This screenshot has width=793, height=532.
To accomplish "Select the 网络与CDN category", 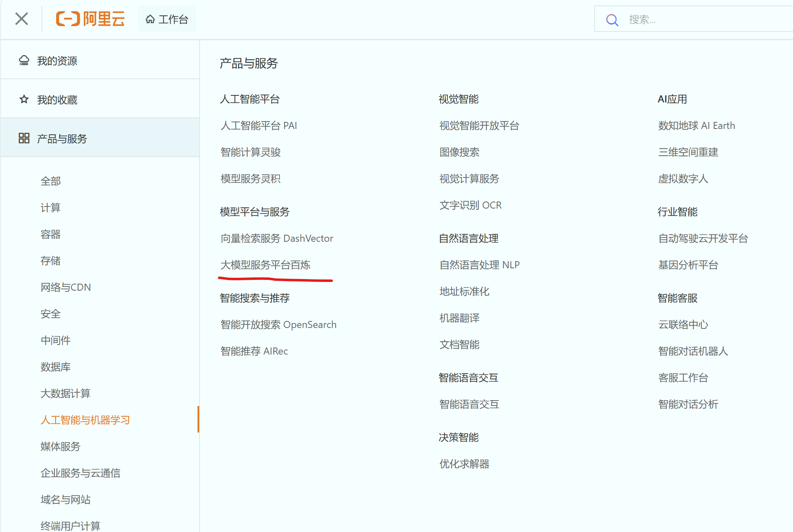I will coord(66,287).
